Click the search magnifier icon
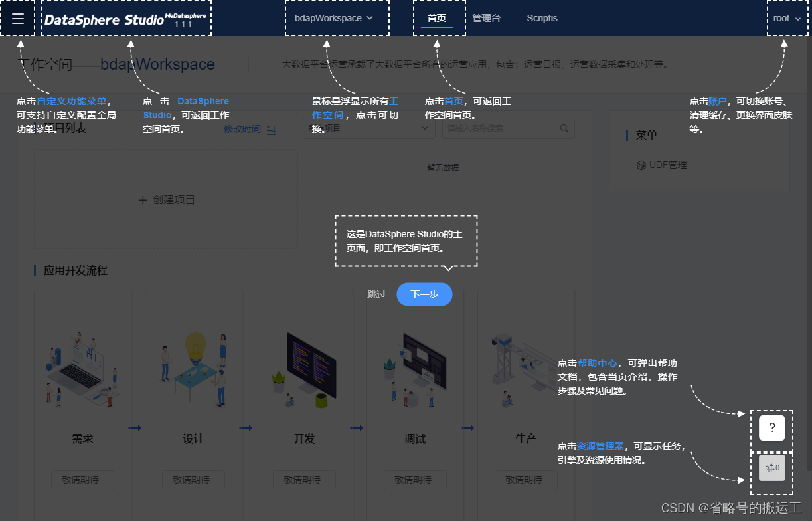The image size is (812, 521). (x=564, y=128)
